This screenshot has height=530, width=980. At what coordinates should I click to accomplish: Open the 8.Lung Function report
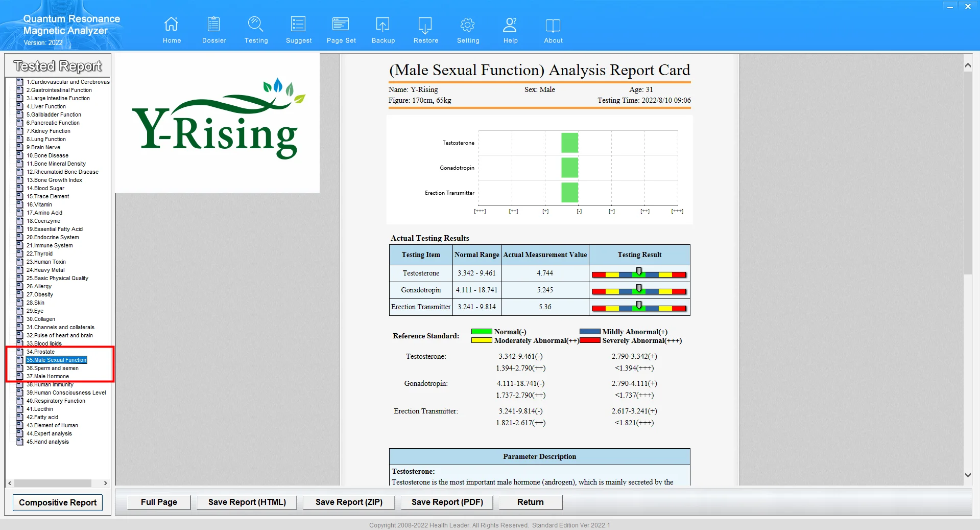[46, 139]
